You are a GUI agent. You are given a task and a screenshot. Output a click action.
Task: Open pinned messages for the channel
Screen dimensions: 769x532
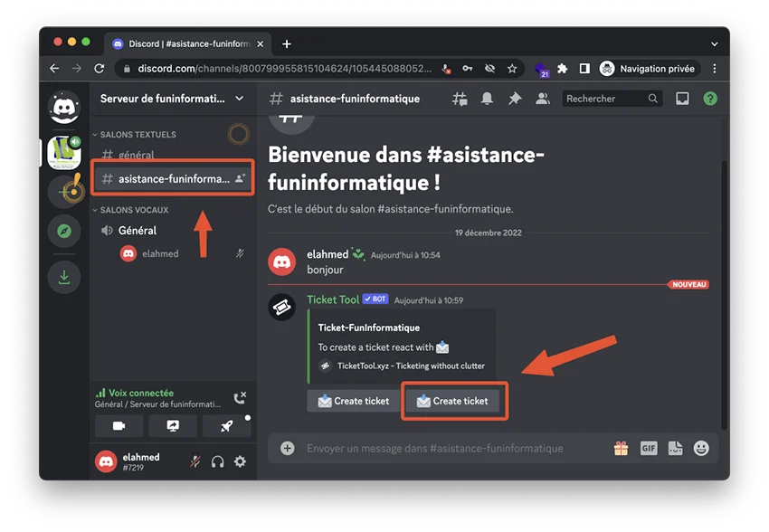[x=514, y=98]
